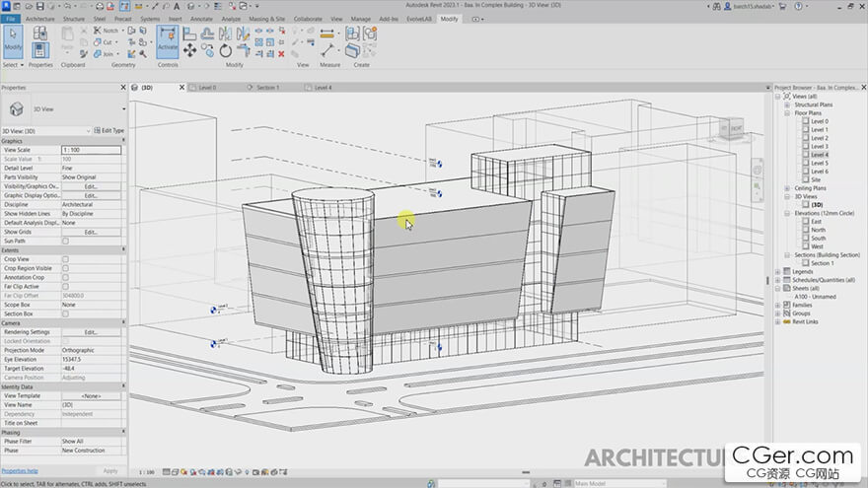Open the Annotate ribbon tab
868x488 pixels.
(201, 19)
